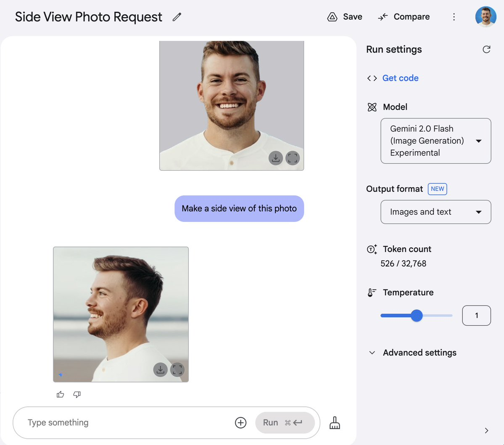
Task: Give thumbs down to the response
Action: pyautogui.click(x=77, y=394)
